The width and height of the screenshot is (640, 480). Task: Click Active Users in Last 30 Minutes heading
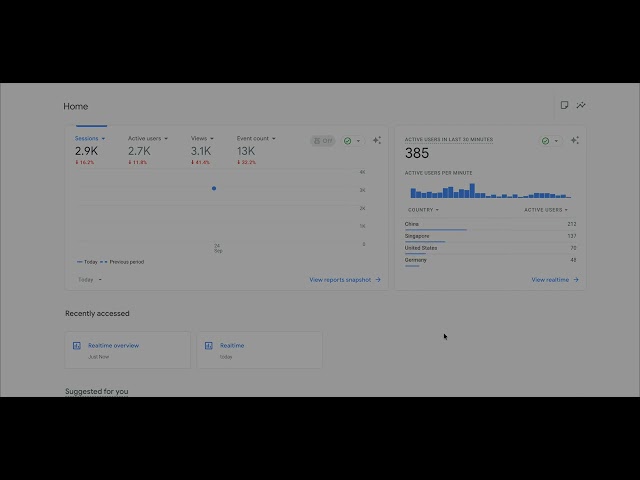coord(449,140)
